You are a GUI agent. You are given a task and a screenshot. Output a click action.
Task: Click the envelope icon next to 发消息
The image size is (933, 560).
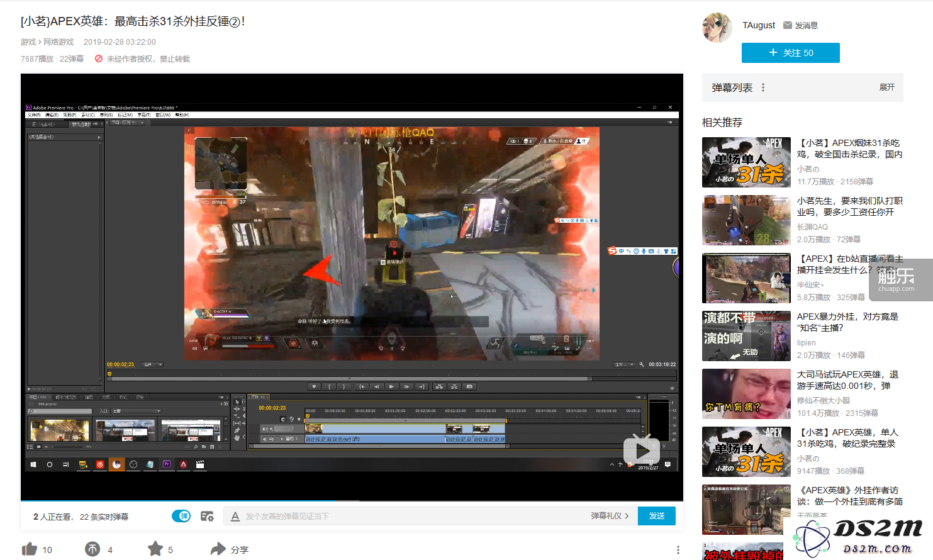788,25
